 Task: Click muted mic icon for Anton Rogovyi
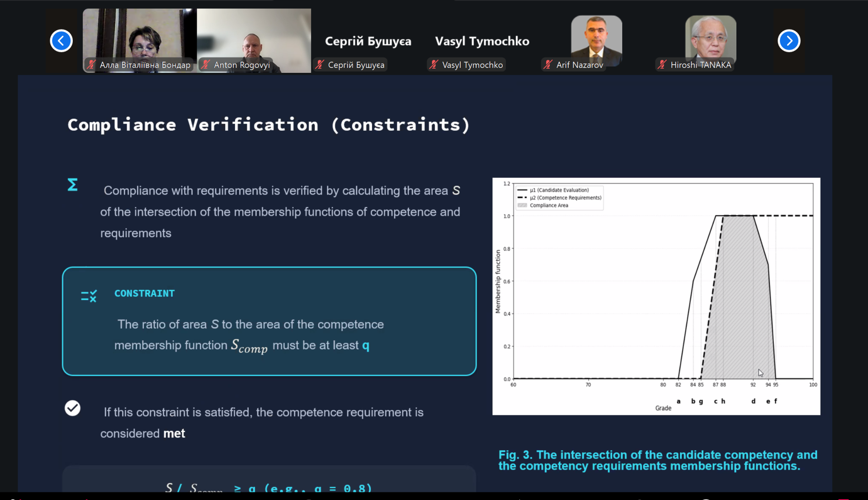[206, 65]
